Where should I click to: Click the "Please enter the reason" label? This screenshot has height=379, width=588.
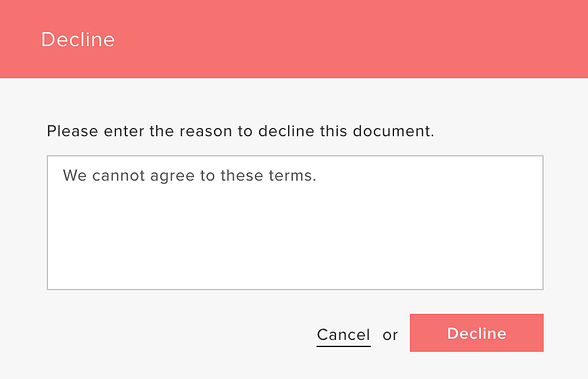[x=240, y=131]
